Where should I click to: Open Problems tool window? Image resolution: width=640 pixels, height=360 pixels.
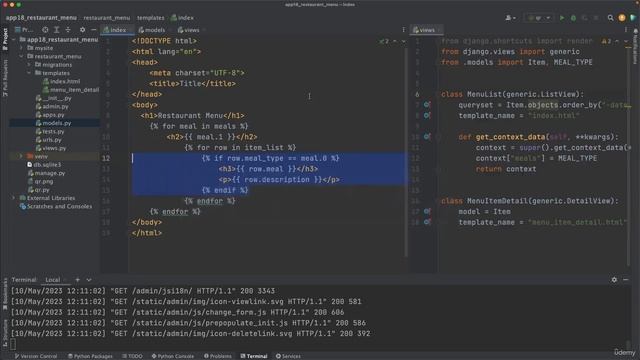click(x=218, y=356)
